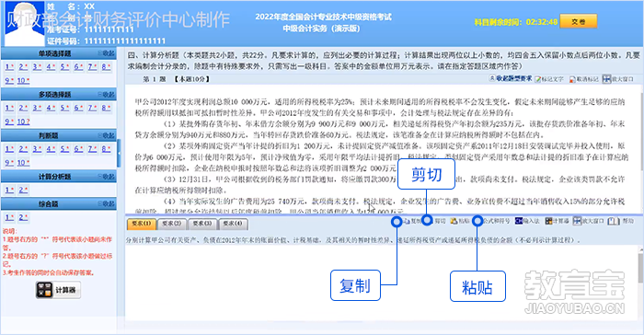Open the 帮助 help book icon
644x335 pixels.
pyautogui.click(x=621, y=221)
